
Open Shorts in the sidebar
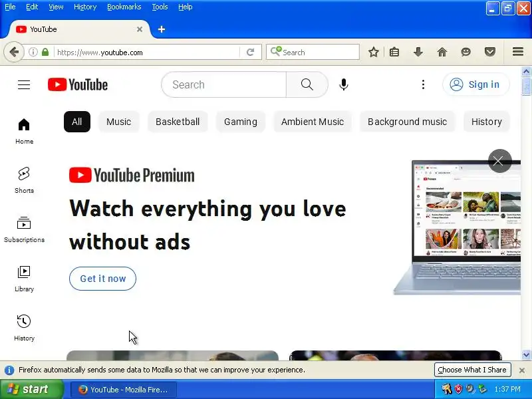[x=24, y=180]
